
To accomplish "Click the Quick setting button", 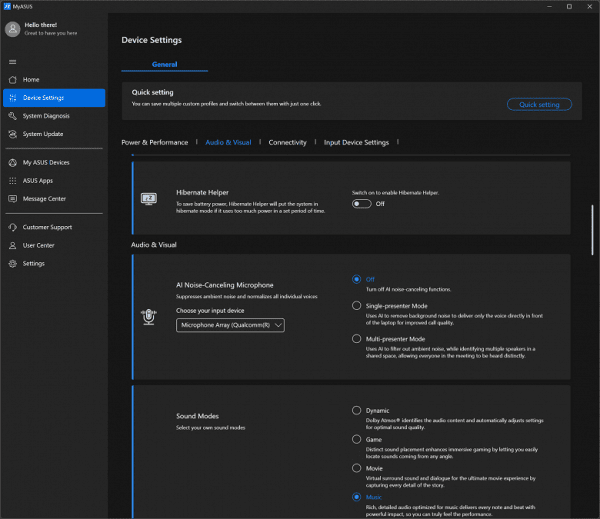I will (539, 104).
